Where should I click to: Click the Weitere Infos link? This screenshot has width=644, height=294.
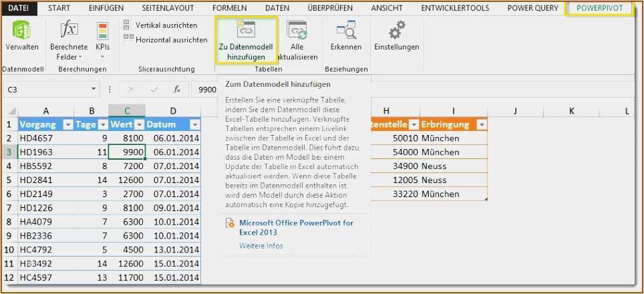tap(261, 245)
